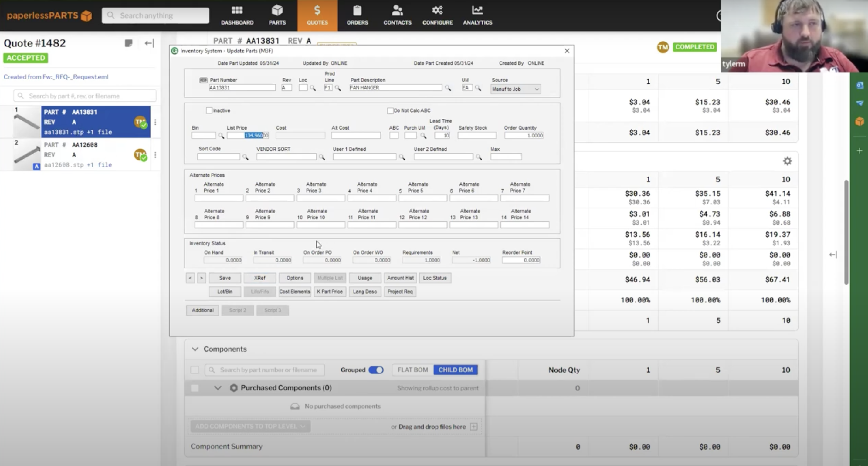The image size is (868, 466).
Task: Collapse the left quote panel arrow
Action: [x=149, y=43]
